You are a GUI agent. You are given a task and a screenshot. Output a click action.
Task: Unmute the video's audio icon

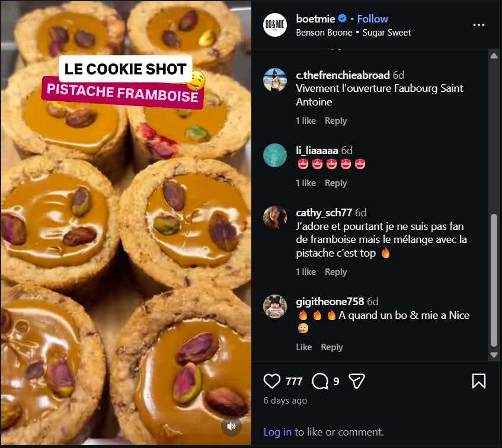tap(231, 426)
